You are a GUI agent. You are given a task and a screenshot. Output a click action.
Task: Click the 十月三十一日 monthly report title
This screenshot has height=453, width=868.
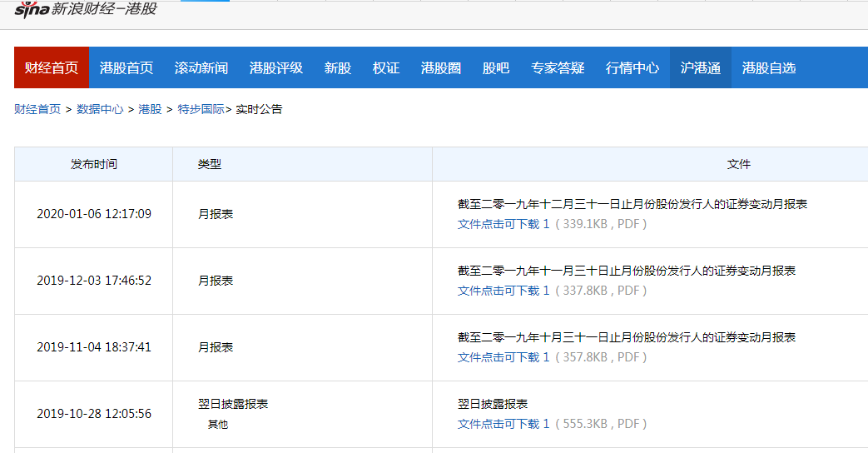[627, 337]
